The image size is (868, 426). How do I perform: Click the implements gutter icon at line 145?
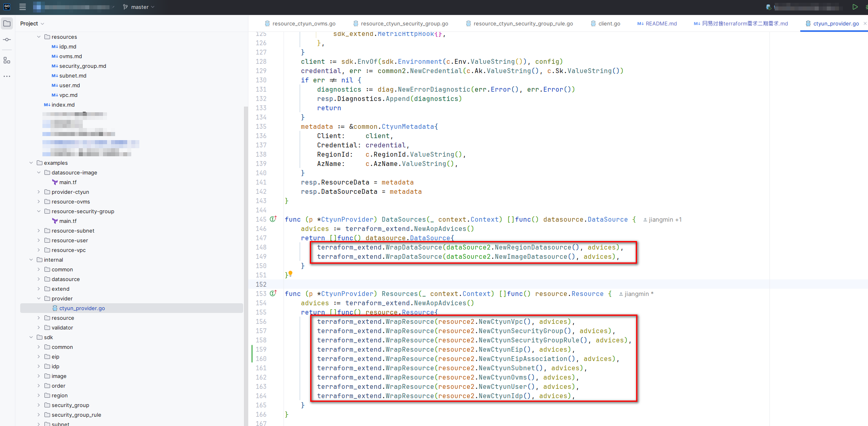[273, 219]
